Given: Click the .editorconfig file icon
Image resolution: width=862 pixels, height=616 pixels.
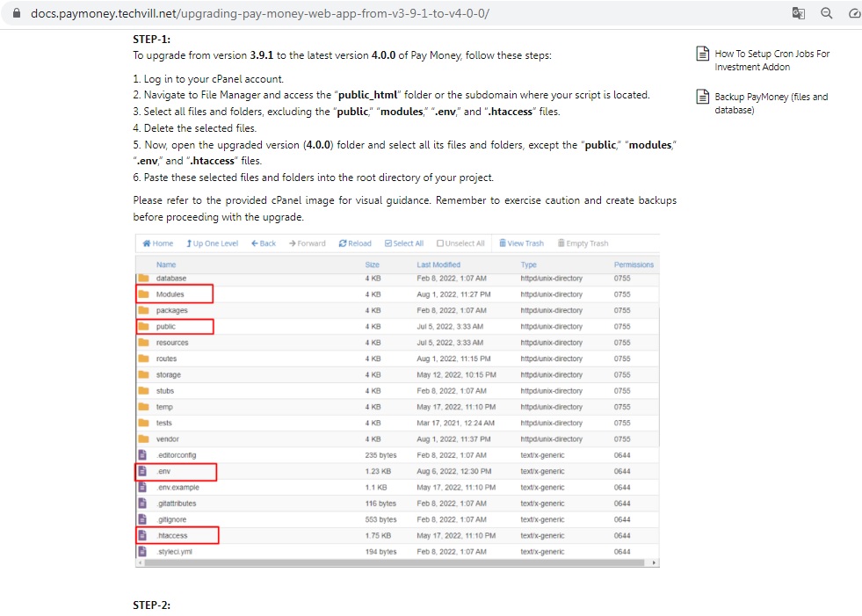Looking at the screenshot, I should coord(142,455).
